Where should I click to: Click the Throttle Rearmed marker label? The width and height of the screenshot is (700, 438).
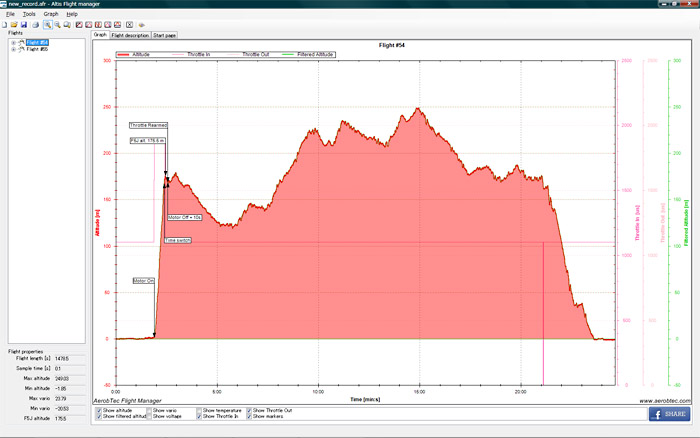[x=148, y=125]
